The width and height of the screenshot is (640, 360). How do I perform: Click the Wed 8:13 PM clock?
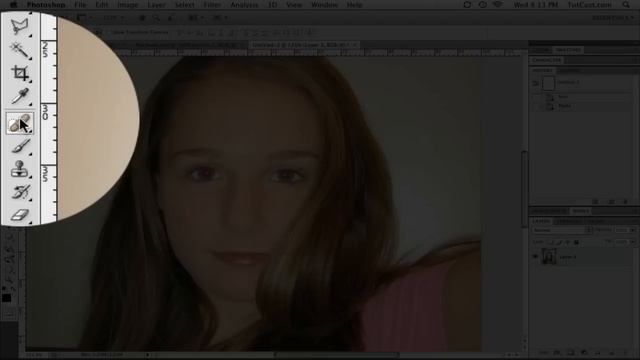(x=536, y=5)
